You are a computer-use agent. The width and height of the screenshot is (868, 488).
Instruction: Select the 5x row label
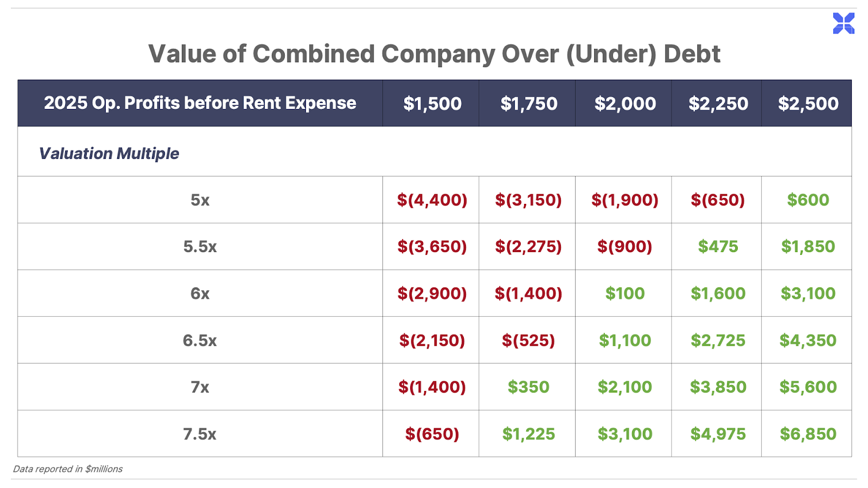coord(200,200)
